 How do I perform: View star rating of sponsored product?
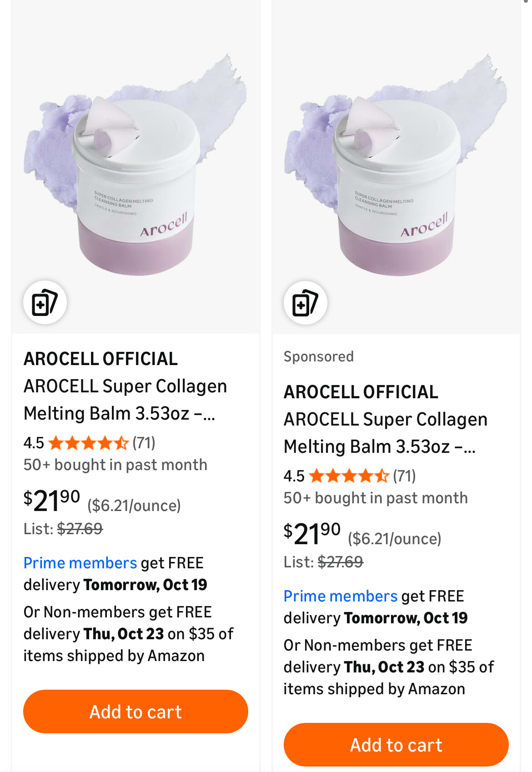(x=349, y=476)
